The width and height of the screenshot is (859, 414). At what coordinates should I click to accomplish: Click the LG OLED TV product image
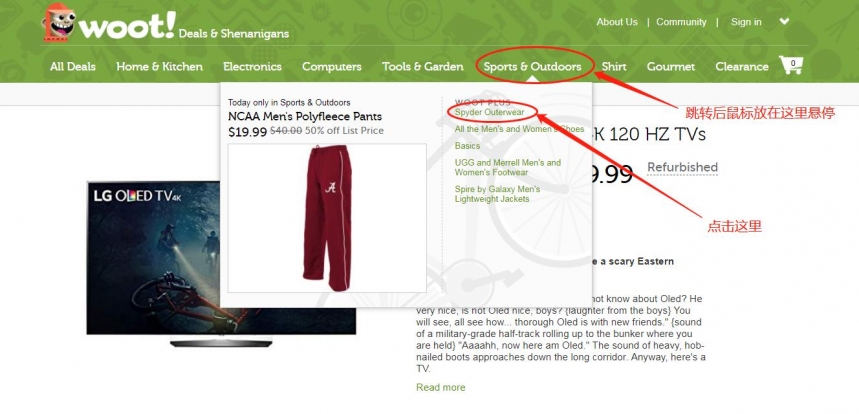coord(221,264)
